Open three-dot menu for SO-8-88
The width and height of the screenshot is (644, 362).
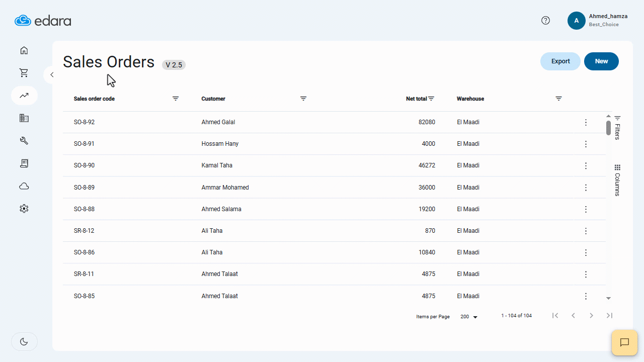pyautogui.click(x=586, y=209)
